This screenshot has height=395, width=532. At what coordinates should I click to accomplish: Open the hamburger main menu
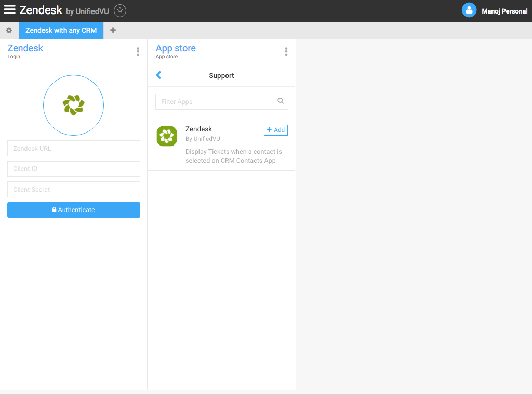[9, 10]
